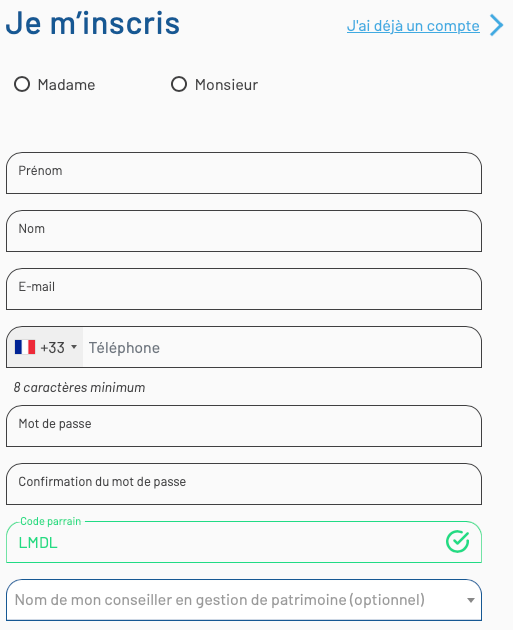Click the Téléphone number field
Image resolution: width=513 pixels, height=630 pixels.
coord(282,347)
